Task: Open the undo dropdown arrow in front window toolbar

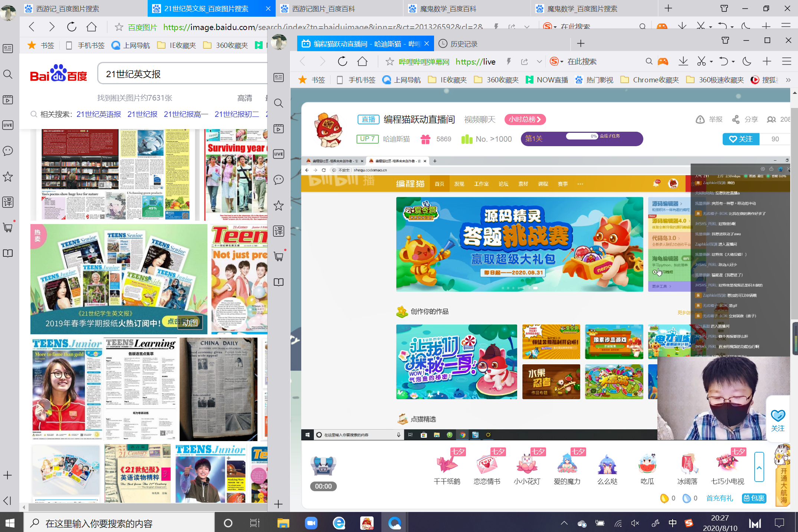Action: [x=732, y=62]
